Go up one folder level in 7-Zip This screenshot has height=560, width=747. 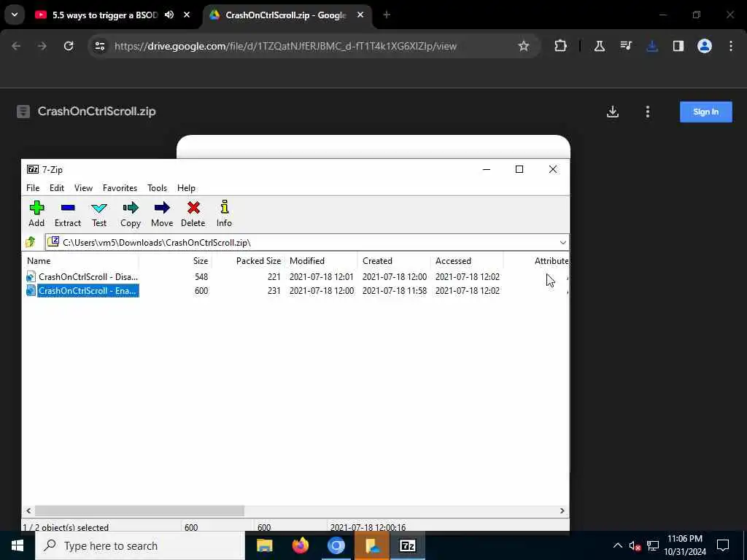(x=31, y=242)
